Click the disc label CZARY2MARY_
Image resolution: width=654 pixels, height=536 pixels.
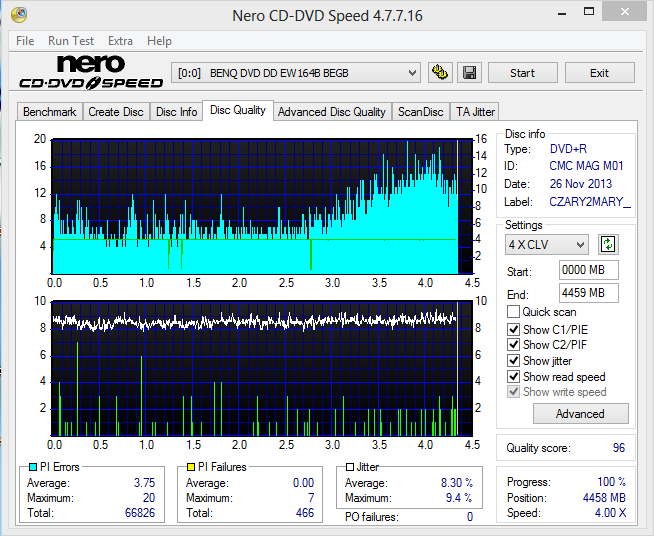click(x=590, y=202)
